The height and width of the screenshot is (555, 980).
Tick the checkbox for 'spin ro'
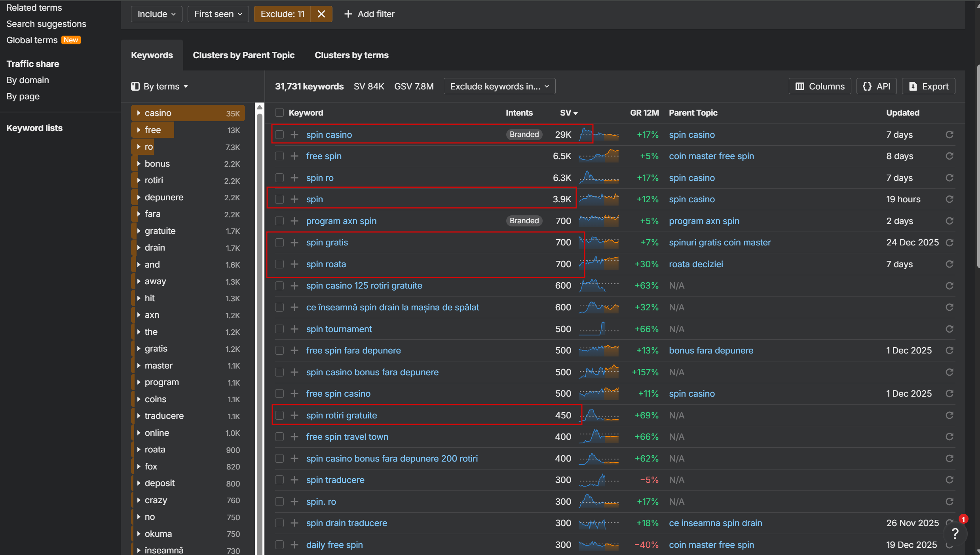pyautogui.click(x=279, y=178)
